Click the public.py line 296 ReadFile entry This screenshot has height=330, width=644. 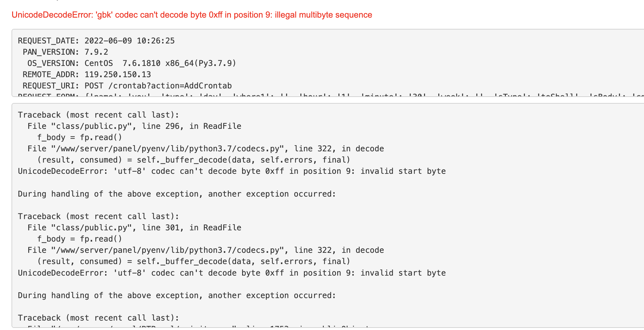point(134,126)
